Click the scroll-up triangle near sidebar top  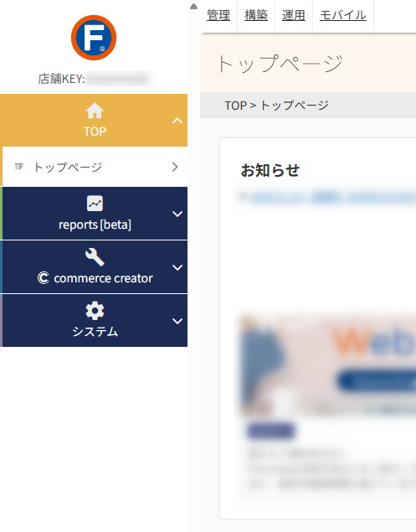[x=193, y=6]
